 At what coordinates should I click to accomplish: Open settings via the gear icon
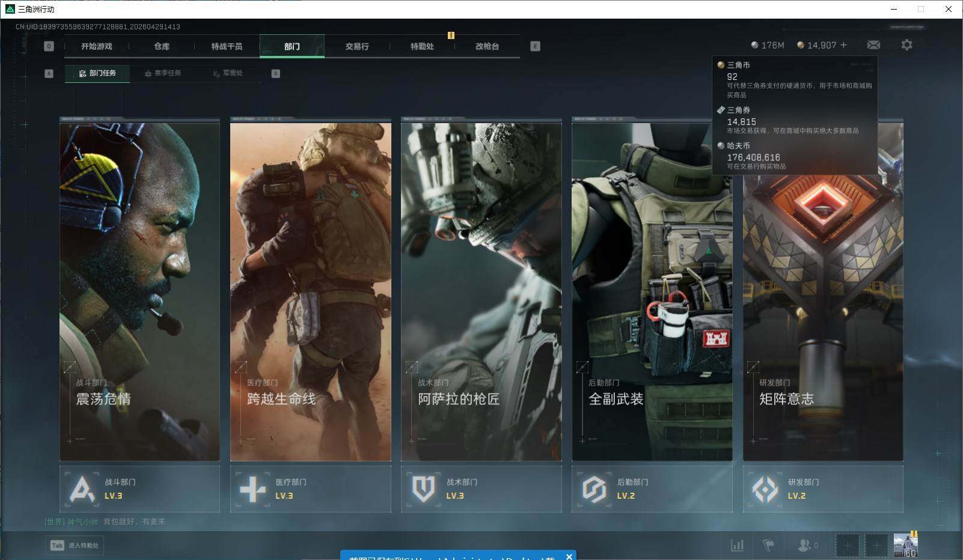coord(906,45)
